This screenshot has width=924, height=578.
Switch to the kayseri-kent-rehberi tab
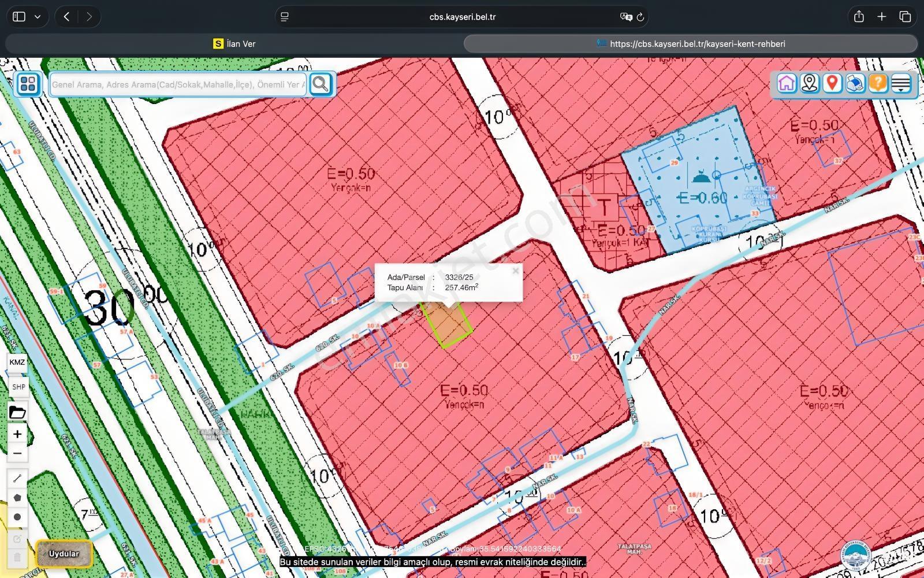(x=691, y=44)
